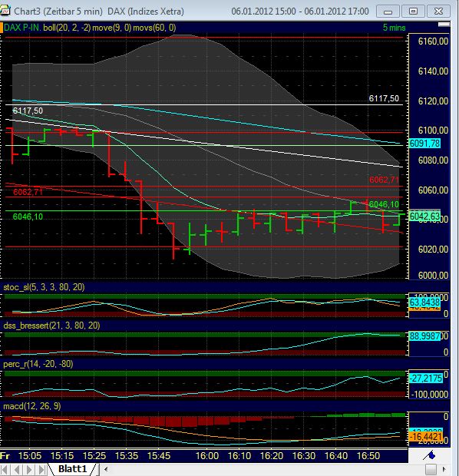The height and width of the screenshot is (476, 459).
Task: Click the 6020,00 price axis label
Action: click(433, 250)
